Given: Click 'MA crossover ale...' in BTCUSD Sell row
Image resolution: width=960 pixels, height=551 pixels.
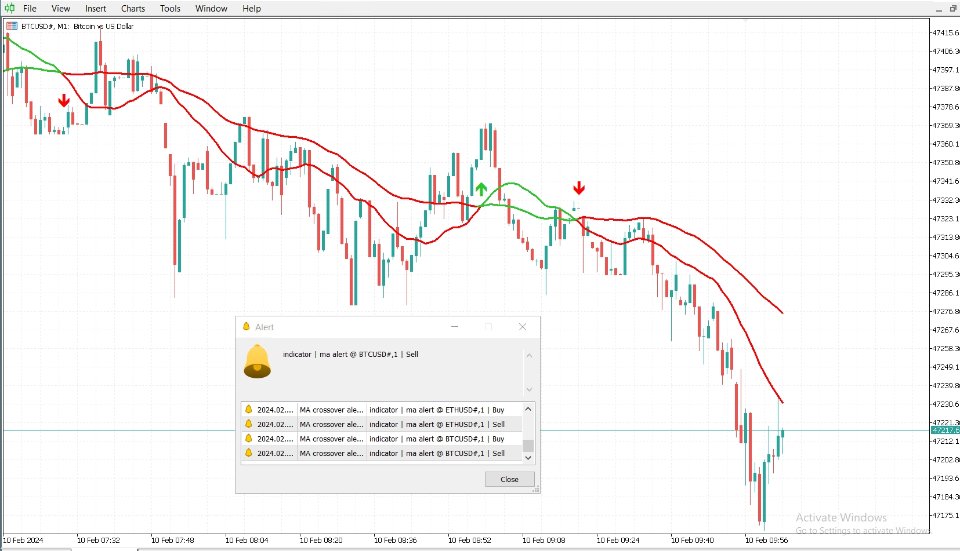Looking at the screenshot, I should (331, 454).
